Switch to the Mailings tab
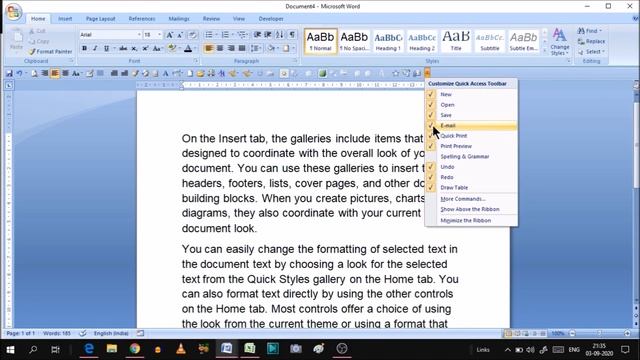 [179, 19]
